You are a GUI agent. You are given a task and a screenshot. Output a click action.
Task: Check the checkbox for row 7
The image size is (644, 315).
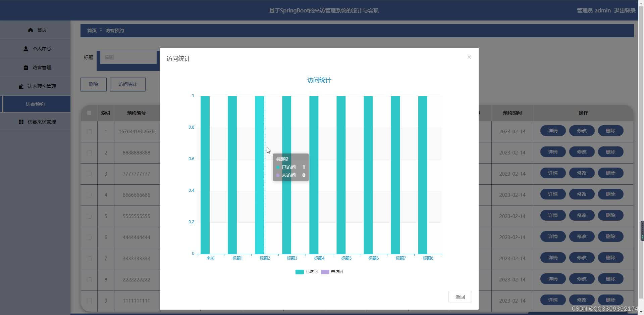click(x=89, y=259)
